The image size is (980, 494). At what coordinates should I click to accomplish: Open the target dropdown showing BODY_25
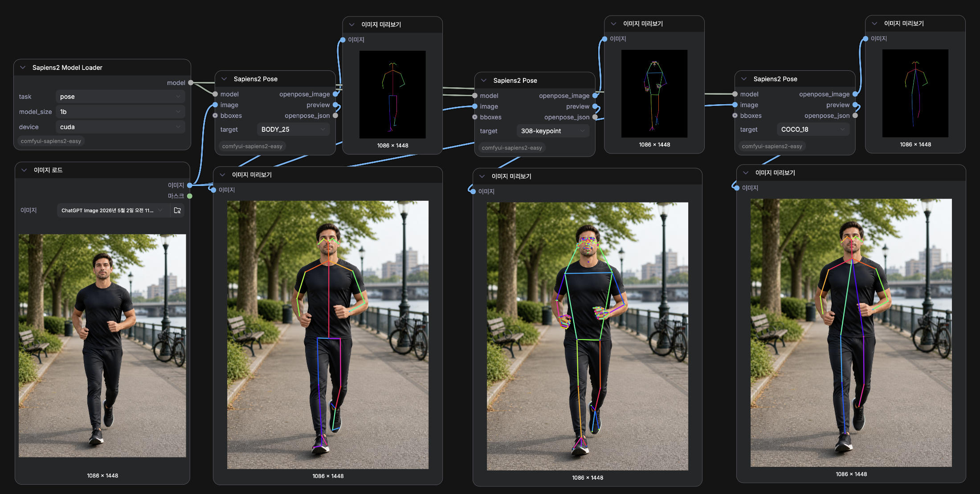[x=293, y=130]
